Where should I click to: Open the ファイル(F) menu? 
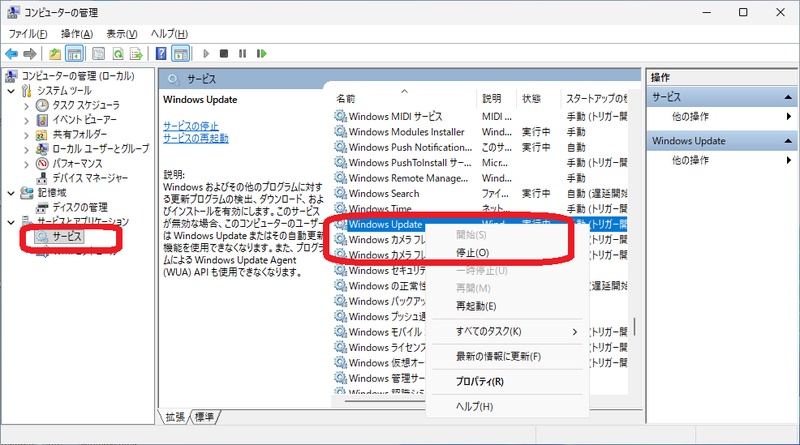(28, 34)
